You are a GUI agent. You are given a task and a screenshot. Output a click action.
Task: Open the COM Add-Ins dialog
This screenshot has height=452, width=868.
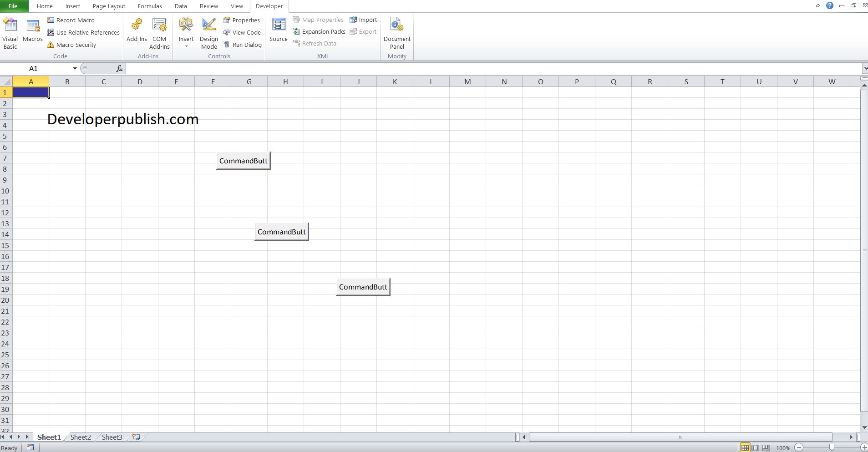point(159,32)
